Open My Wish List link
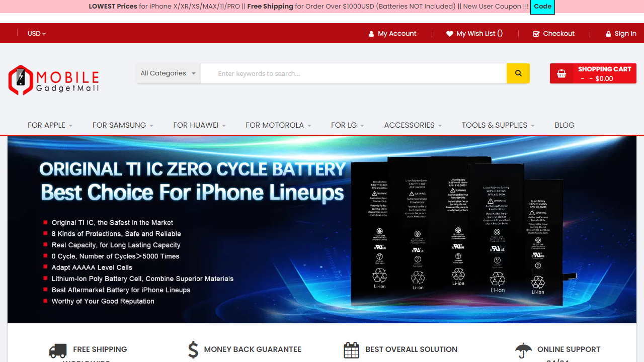644x362 pixels. 479,34
